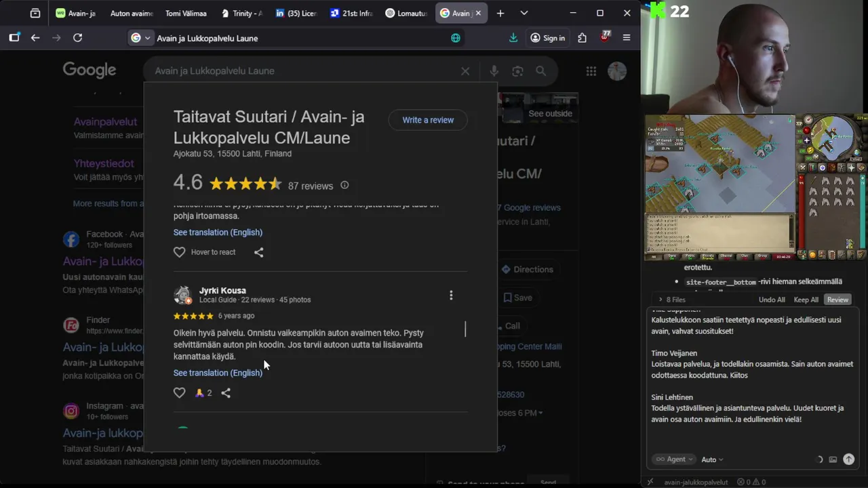Screen dimensions: 868x488
Task: Search by image with camera icon
Action: tap(517, 71)
